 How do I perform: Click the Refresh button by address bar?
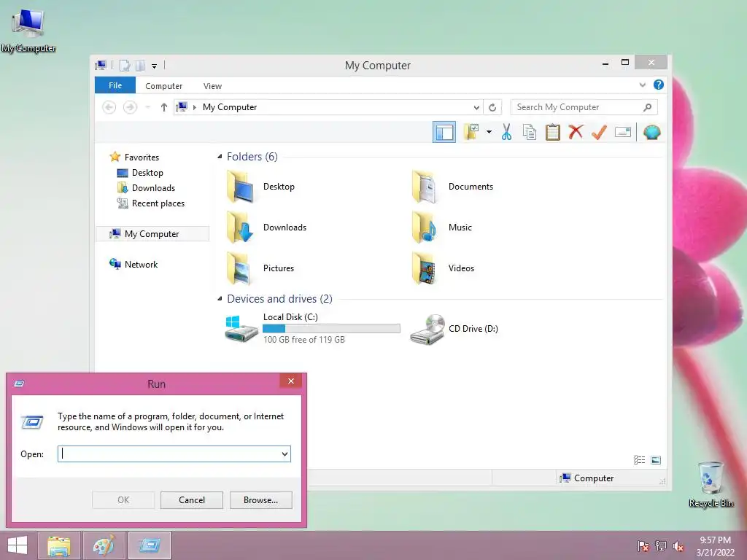[492, 107]
